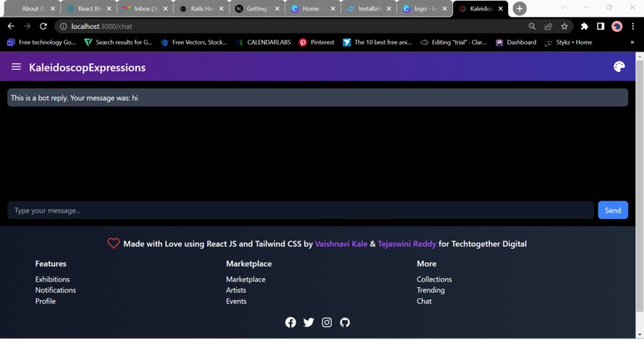Open the Exhibitions footer link

[x=52, y=279]
